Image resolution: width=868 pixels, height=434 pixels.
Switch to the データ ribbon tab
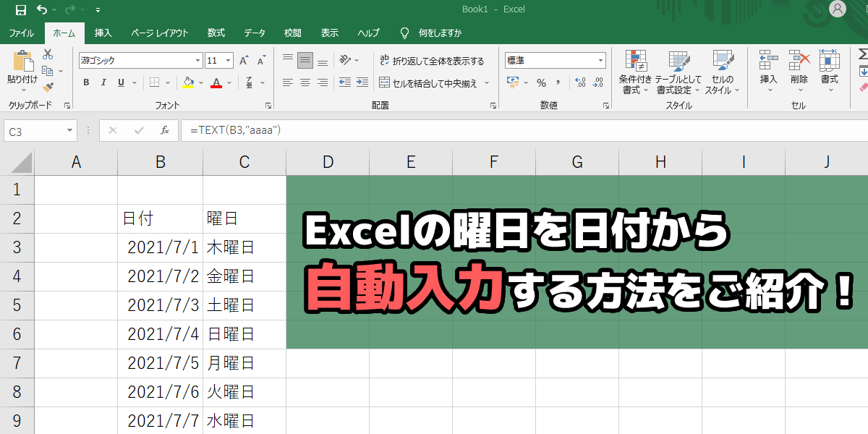[252, 33]
